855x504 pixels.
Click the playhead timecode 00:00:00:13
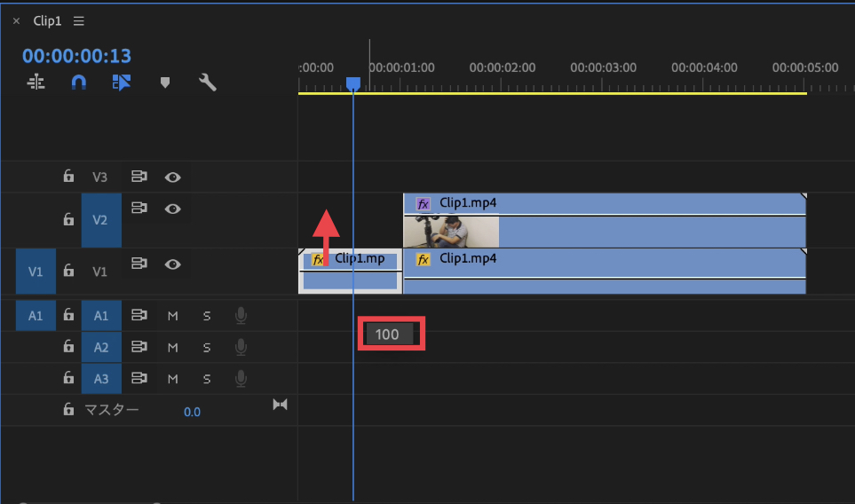(76, 55)
